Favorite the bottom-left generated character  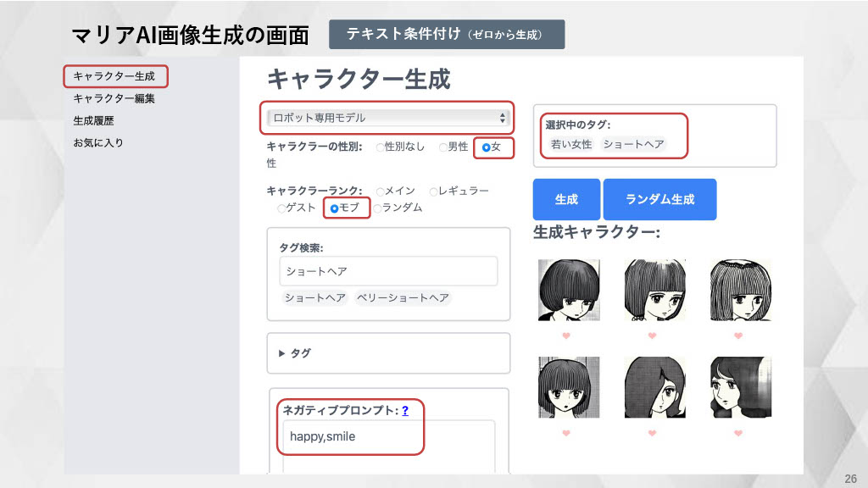coord(566,434)
